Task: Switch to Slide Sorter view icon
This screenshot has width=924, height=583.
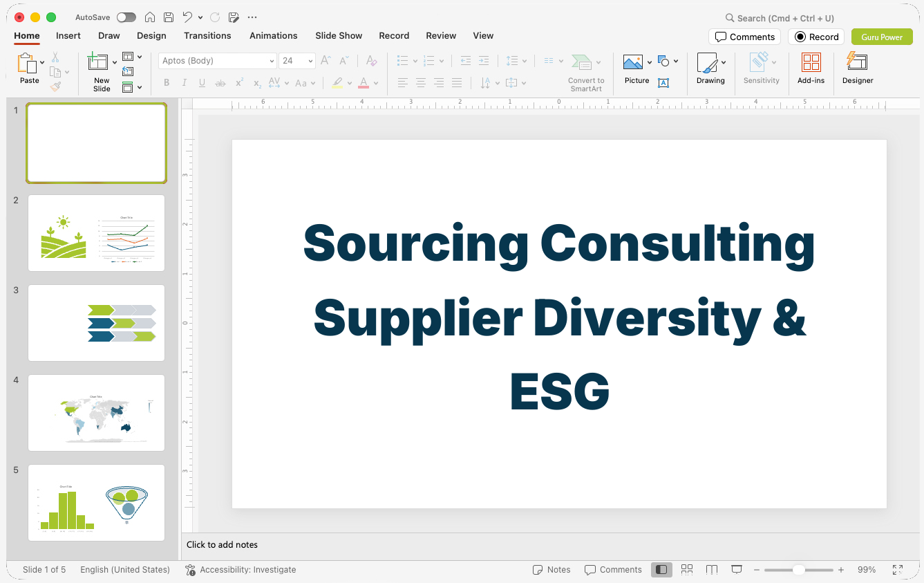Action: [x=687, y=569]
